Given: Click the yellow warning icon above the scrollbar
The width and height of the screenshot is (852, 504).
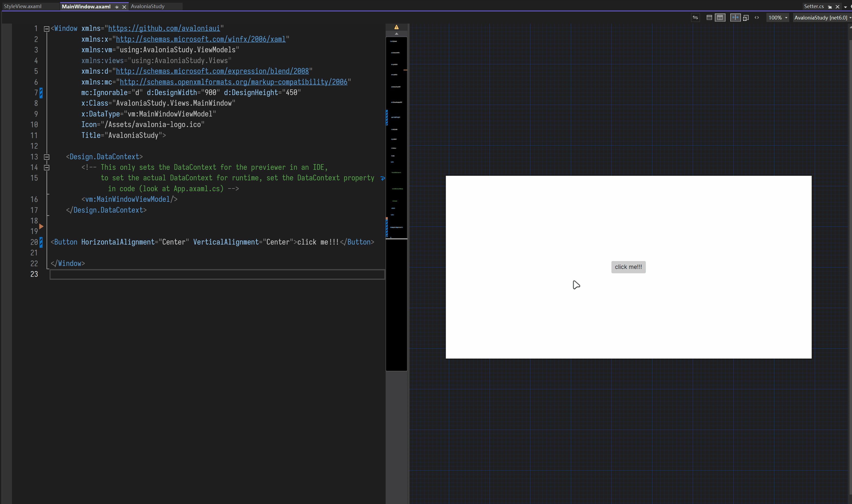Looking at the screenshot, I should click(x=396, y=27).
